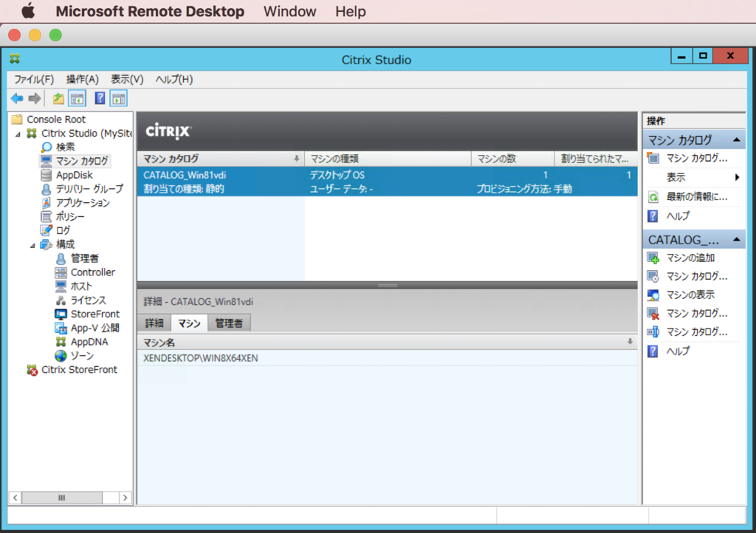Sort by マシン名 column header
The image size is (756, 533).
387,343
